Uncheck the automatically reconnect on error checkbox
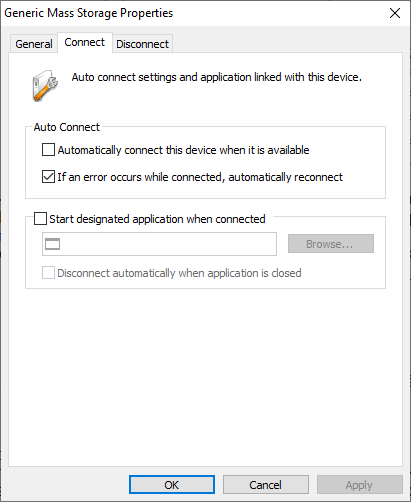 point(48,177)
